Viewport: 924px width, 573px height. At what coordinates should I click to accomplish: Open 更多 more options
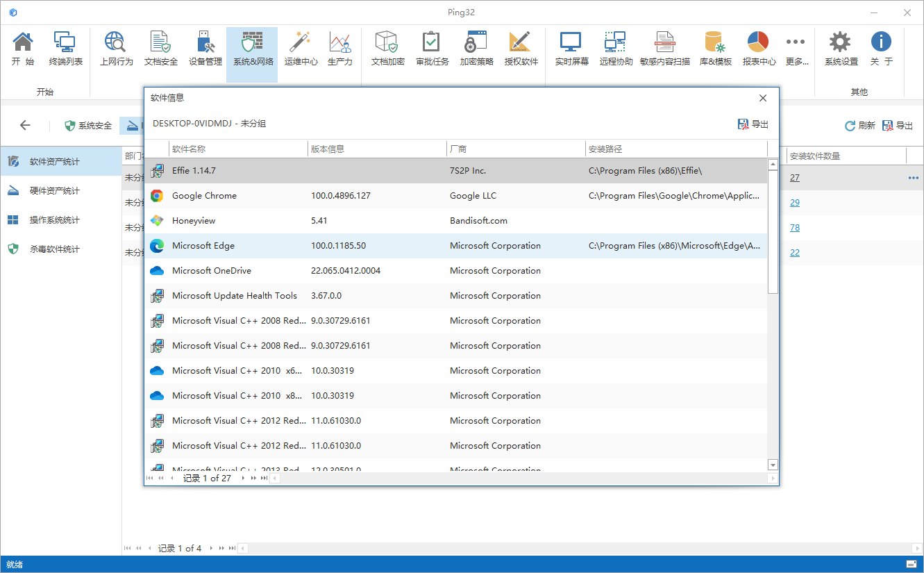796,49
